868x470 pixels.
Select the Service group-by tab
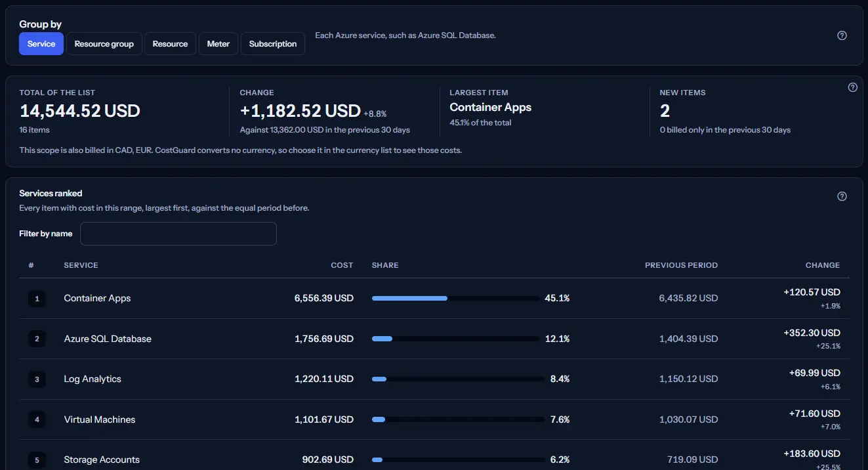(41, 44)
